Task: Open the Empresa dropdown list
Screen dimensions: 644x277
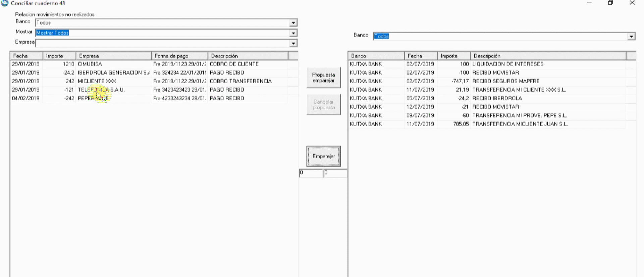Action: [293, 44]
